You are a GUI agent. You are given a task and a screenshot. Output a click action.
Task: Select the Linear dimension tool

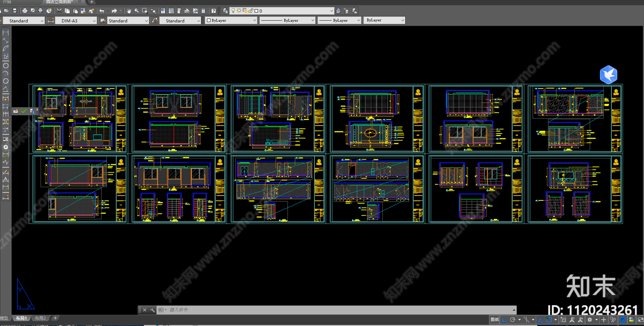click(6, 33)
